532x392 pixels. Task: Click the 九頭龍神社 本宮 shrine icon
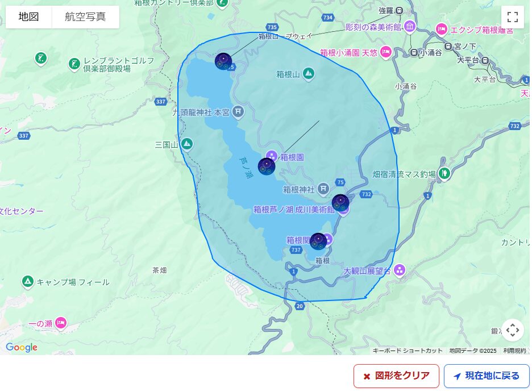point(238,111)
